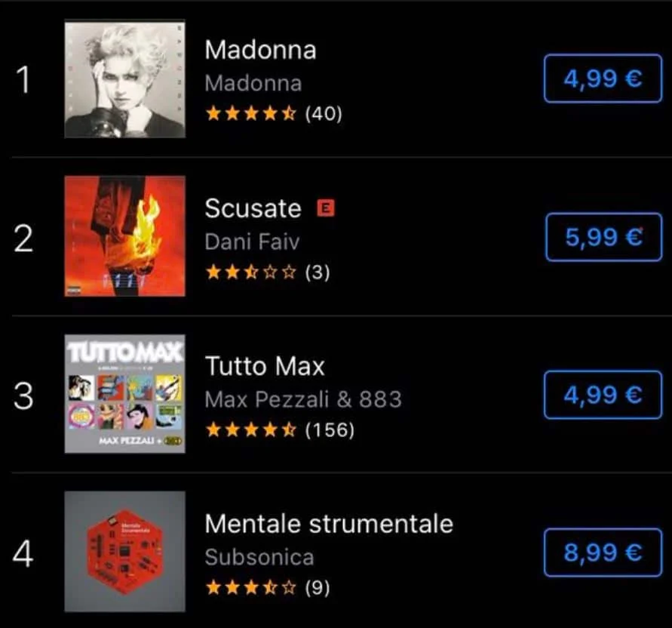Viewport: 672px width, 628px height.
Task: Buy Tutto Max for 4,99 €
Action: pos(603,394)
